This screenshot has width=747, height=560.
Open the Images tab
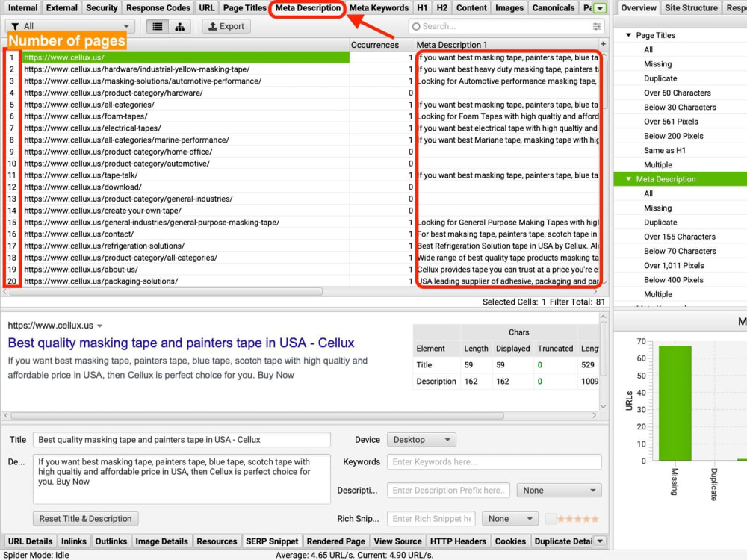point(509,8)
